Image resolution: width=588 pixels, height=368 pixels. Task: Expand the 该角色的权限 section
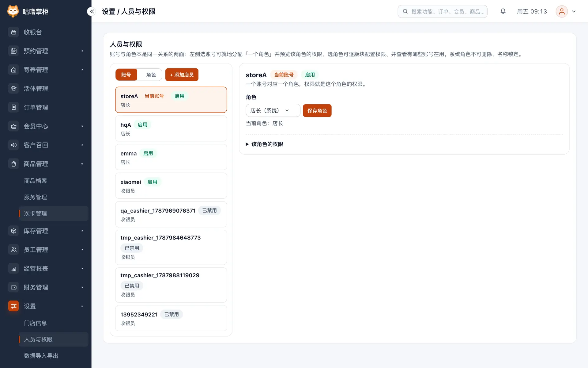click(x=265, y=144)
